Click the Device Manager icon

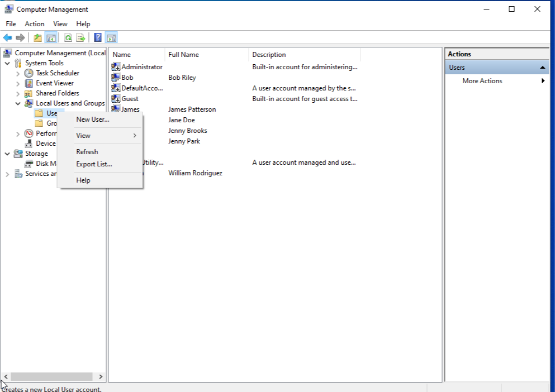click(29, 144)
